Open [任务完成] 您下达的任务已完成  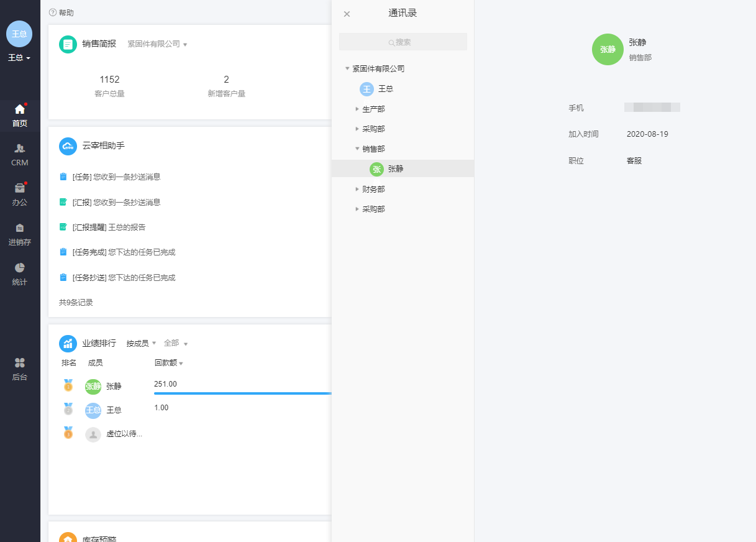124,252
